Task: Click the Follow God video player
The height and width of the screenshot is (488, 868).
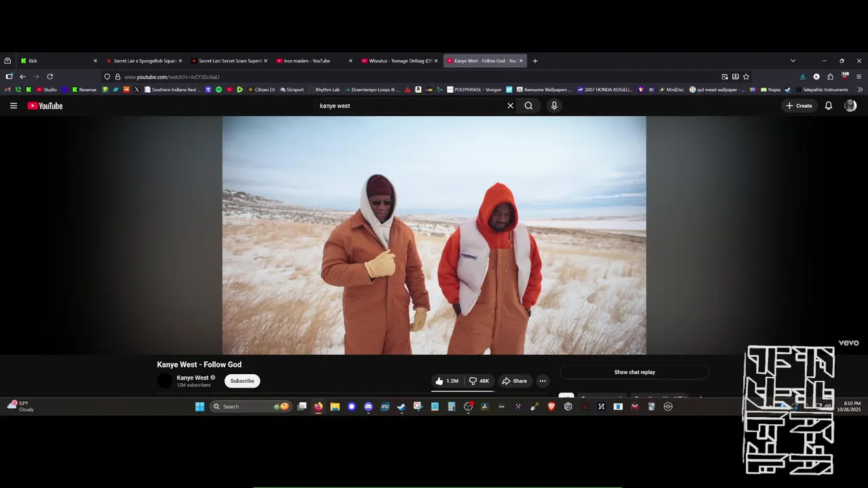Action: point(434,235)
